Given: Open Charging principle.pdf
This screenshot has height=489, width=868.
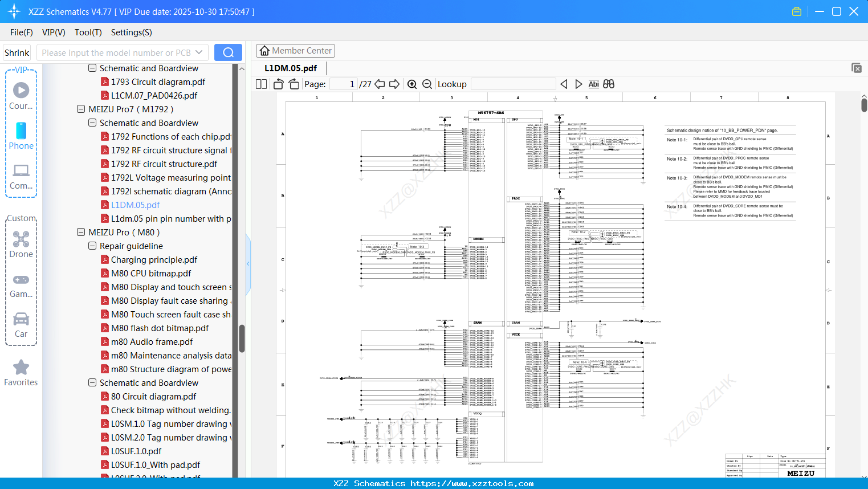Looking at the screenshot, I should pyautogui.click(x=154, y=259).
